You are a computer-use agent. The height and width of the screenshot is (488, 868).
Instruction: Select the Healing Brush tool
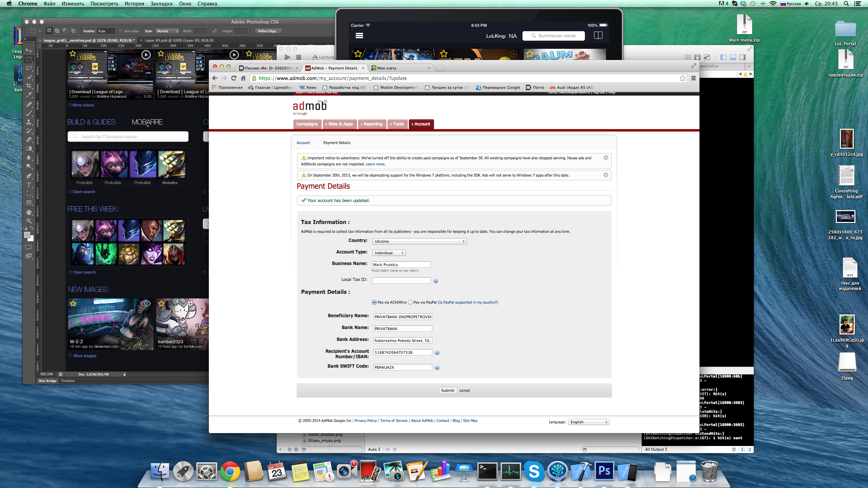(x=29, y=104)
